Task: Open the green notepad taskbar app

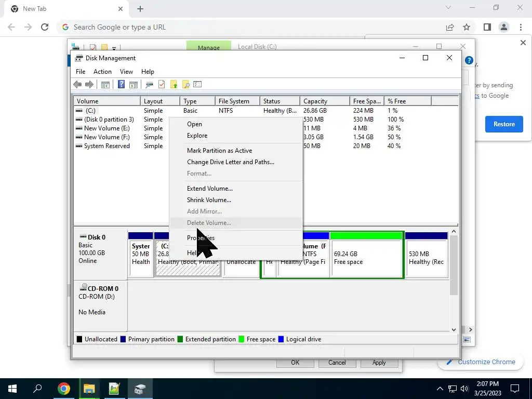Action: click(x=114, y=389)
